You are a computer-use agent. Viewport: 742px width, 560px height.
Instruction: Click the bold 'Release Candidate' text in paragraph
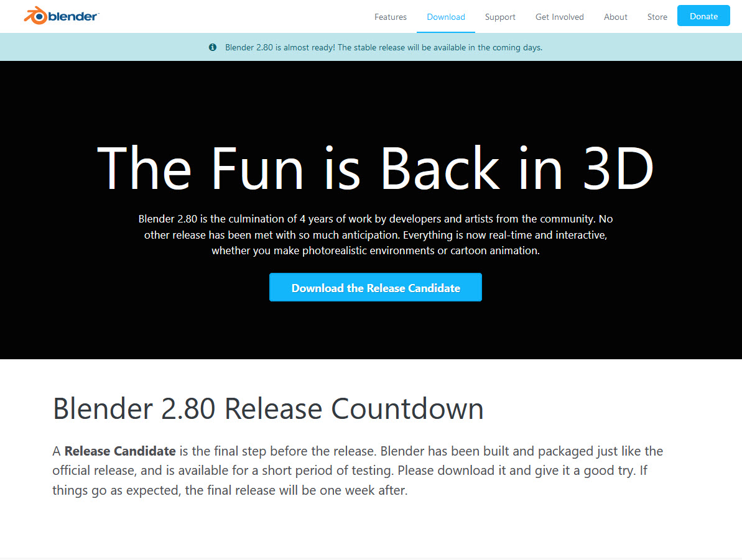pos(120,451)
